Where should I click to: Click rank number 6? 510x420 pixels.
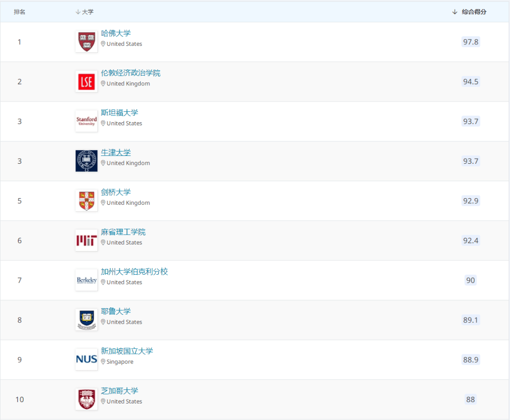(19, 241)
